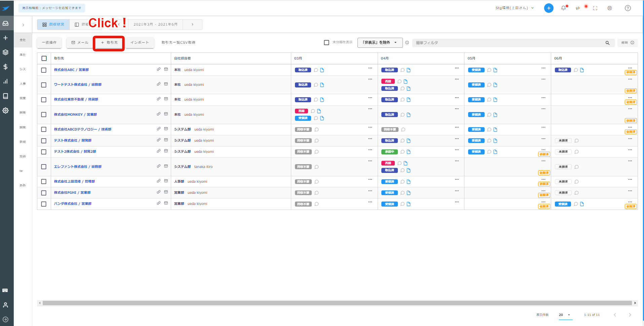The height and width of the screenshot is (326, 644).
Task: Open the question mark help icon
Action: coord(628,8)
